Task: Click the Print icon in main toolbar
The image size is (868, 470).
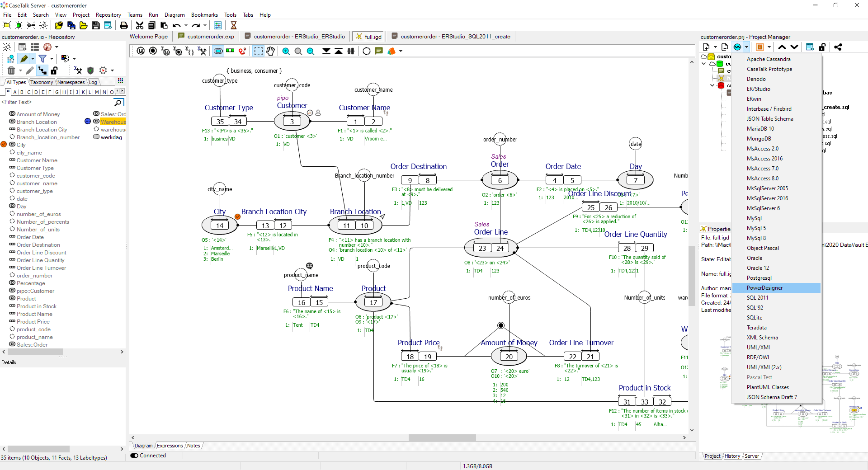Action: tap(123, 25)
